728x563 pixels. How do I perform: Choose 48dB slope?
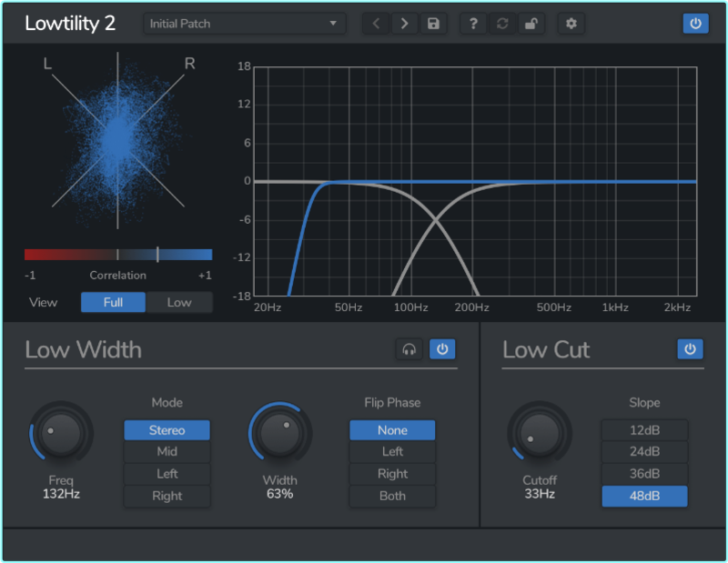coord(645,497)
